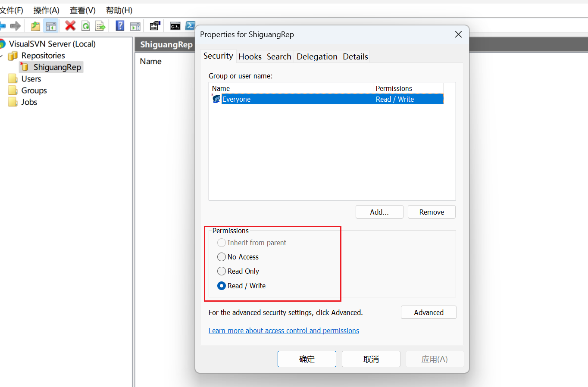Click the 应用(A) apply button
Image resolution: width=588 pixels, height=387 pixels.
(x=435, y=359)
